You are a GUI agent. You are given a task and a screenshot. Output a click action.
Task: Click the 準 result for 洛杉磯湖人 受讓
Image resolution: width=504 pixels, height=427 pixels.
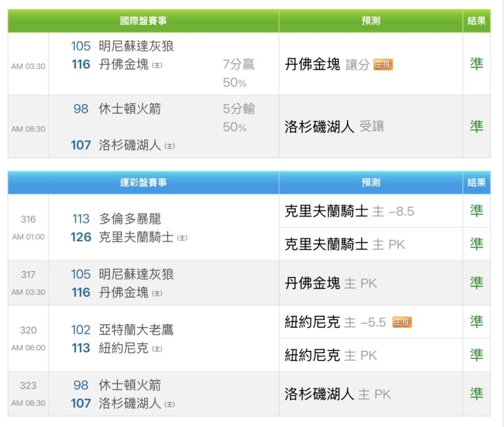[x=476, y=127]
